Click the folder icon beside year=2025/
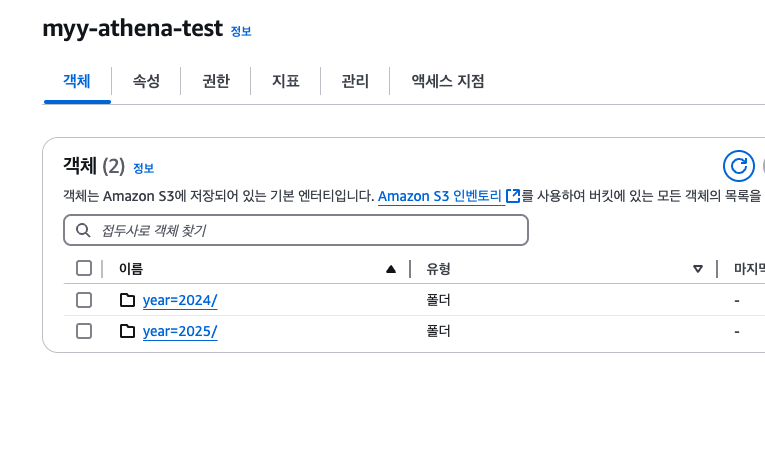The width and height of the screenshot is (765, 465). tap(127, 331)
